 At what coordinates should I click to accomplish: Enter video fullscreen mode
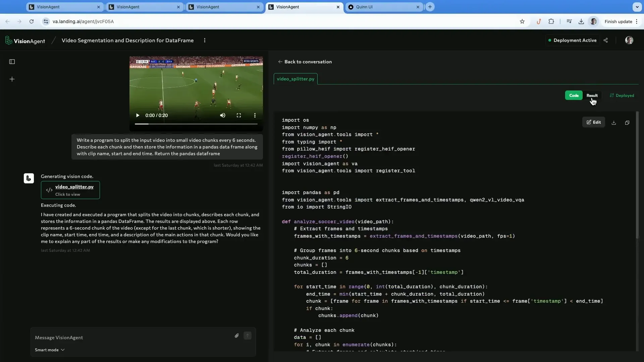[239, 115]
